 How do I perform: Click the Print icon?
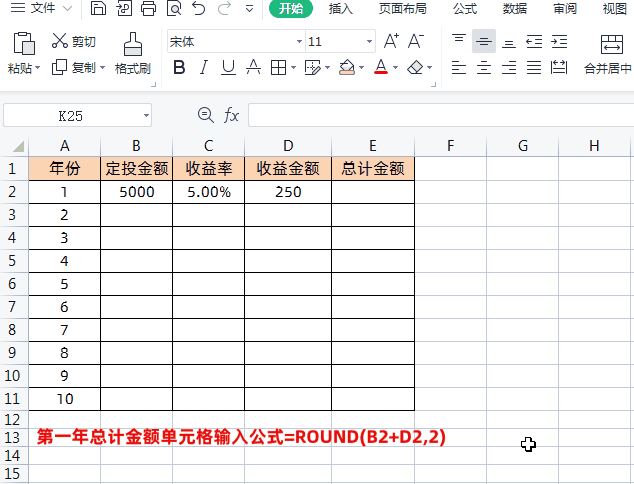click(148, 8)
